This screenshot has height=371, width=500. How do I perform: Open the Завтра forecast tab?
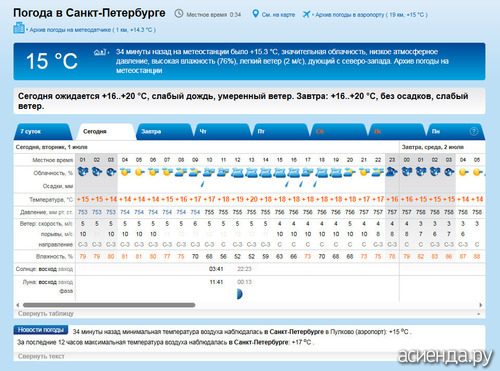[164, 132]
